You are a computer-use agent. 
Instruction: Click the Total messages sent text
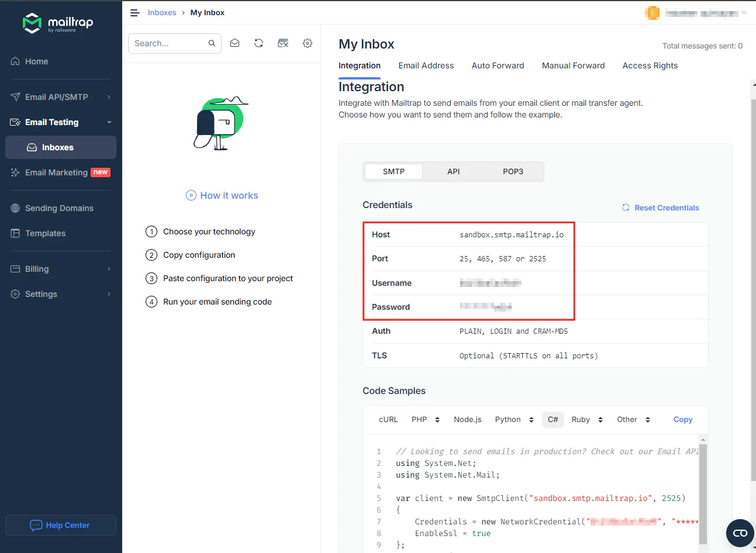pyautogui.click(x=702, y=46)
